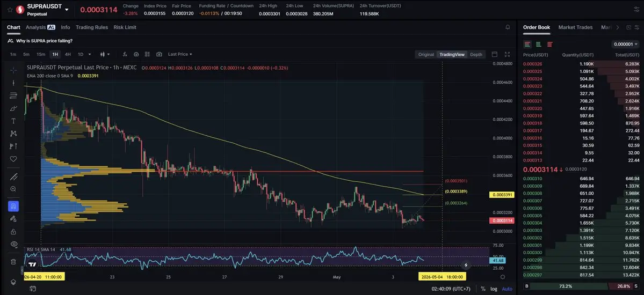Toggle percent scale on price axis

coord(483,289)
